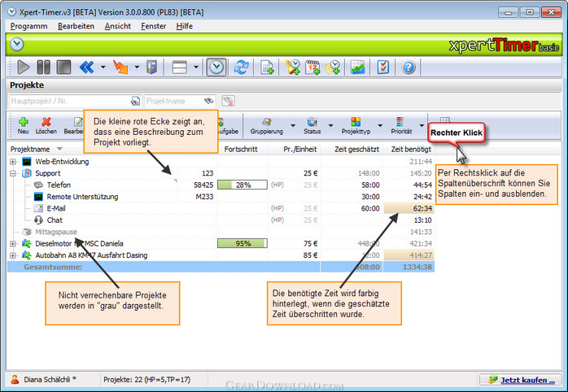This screenshot has width=568, height=392.
Task: Expand the Web-Entwicklung project
Action: (x=13, y=161)
